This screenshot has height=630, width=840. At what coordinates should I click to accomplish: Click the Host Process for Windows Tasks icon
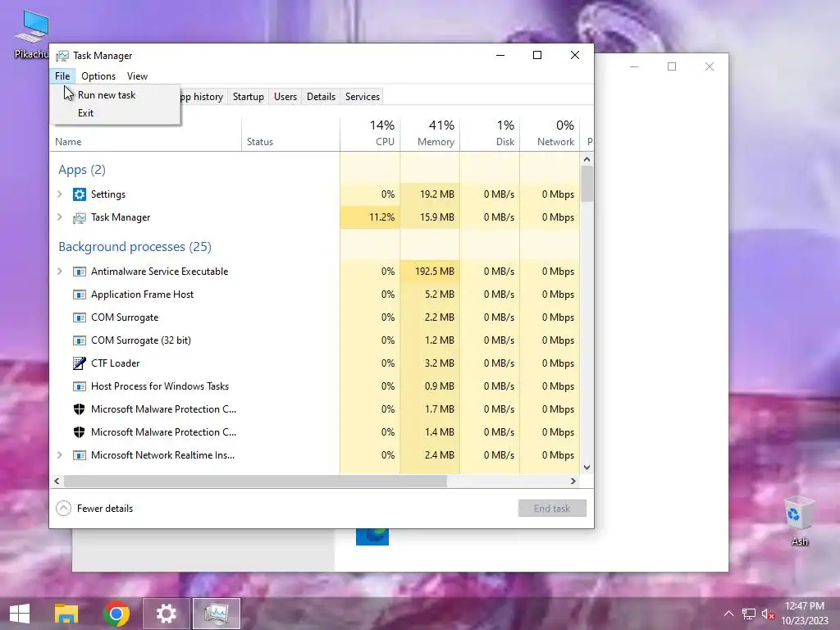(80, 386)
